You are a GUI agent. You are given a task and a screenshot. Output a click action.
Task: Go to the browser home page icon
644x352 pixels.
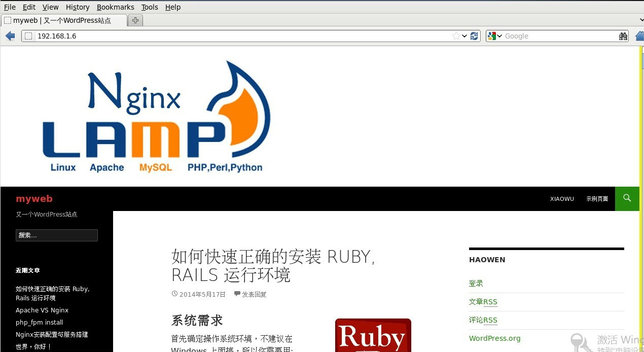639,36
